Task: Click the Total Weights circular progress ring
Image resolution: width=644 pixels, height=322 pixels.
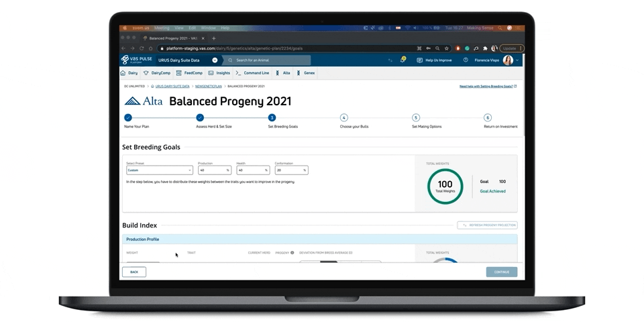Action: (445, 186)
